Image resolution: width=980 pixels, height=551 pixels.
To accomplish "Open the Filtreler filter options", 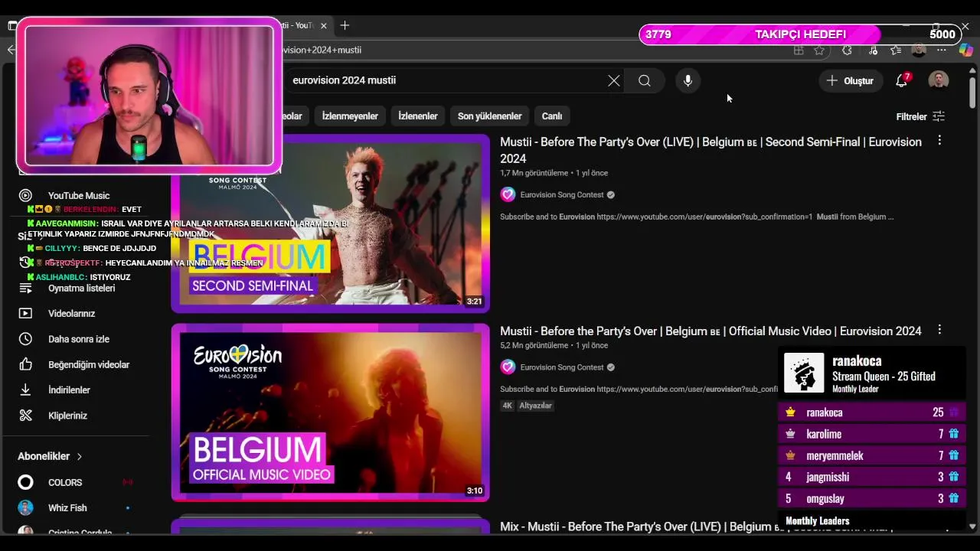I will (920, 116).
